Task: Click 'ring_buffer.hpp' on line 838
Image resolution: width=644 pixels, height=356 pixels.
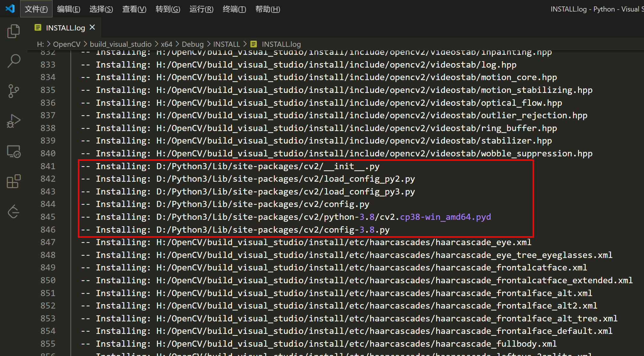Action: (519, 128)
